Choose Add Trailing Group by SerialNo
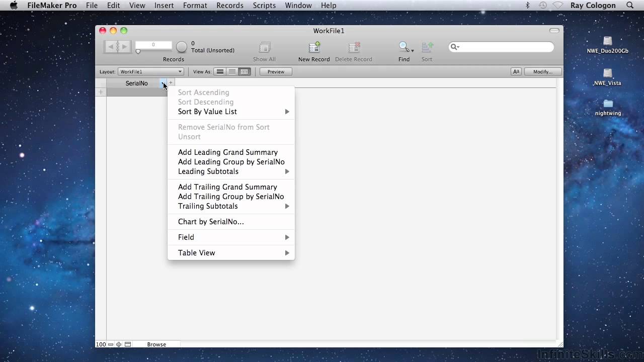 coord(231,197)
